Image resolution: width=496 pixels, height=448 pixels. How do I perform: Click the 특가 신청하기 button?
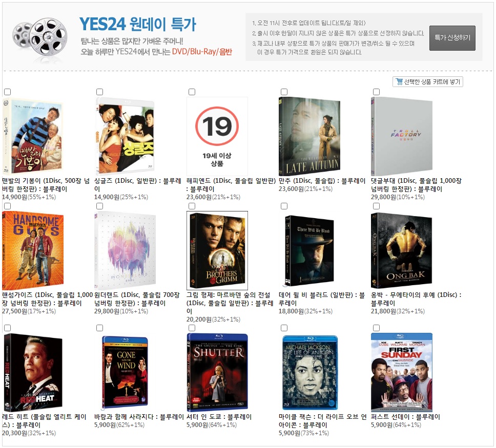tap(452, 38)
